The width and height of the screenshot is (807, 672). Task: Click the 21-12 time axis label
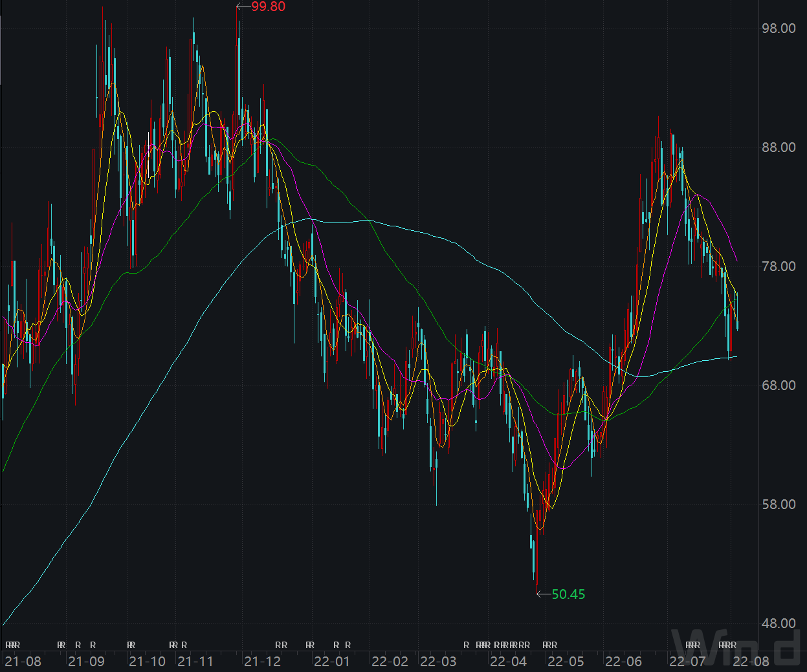point(263,662)
